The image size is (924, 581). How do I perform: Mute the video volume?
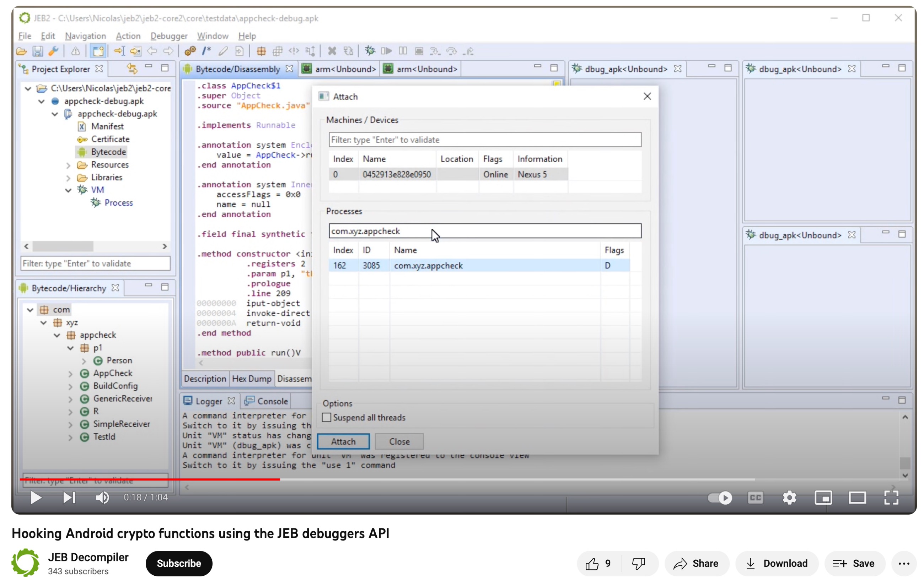[102, 498]
